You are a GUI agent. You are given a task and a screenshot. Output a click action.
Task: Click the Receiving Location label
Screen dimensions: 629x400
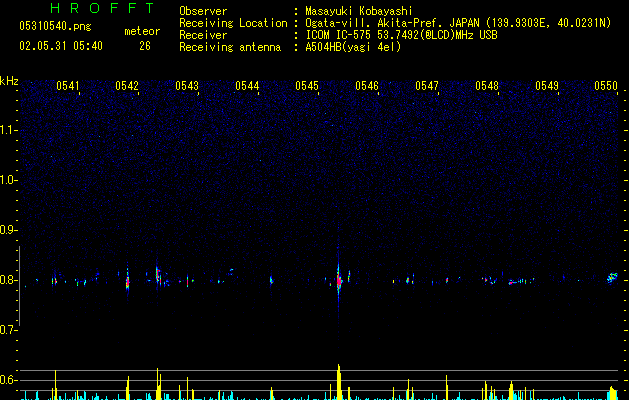click(x=233, y=23)
